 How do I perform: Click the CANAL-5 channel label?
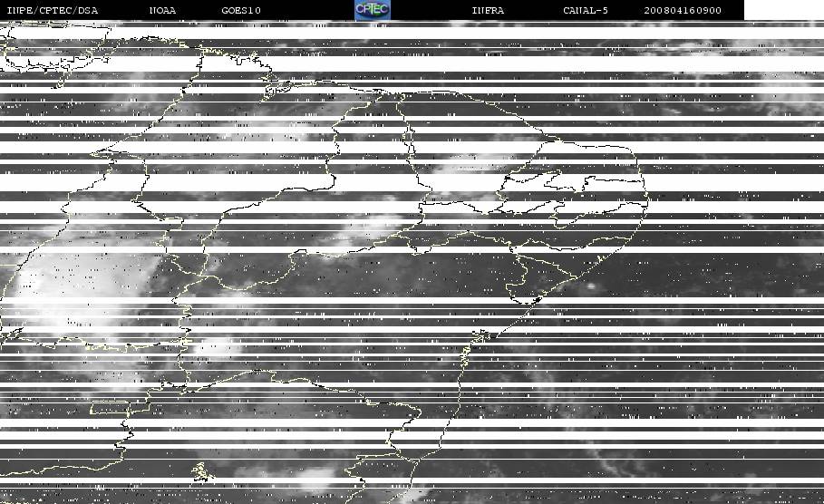[586, 11]
